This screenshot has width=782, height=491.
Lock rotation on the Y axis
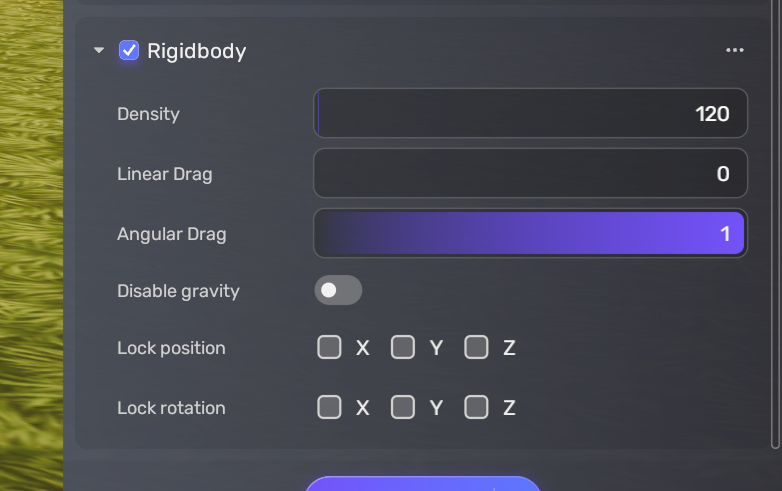click(x=402, y=407)
